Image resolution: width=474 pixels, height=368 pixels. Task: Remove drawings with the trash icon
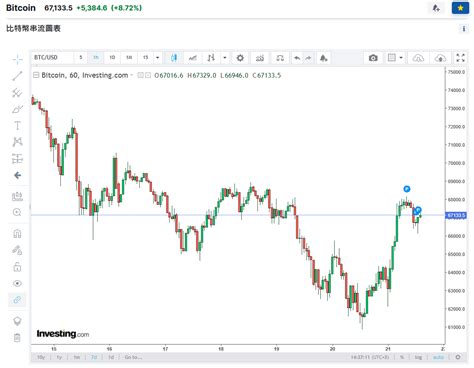[x=17, y=338]
